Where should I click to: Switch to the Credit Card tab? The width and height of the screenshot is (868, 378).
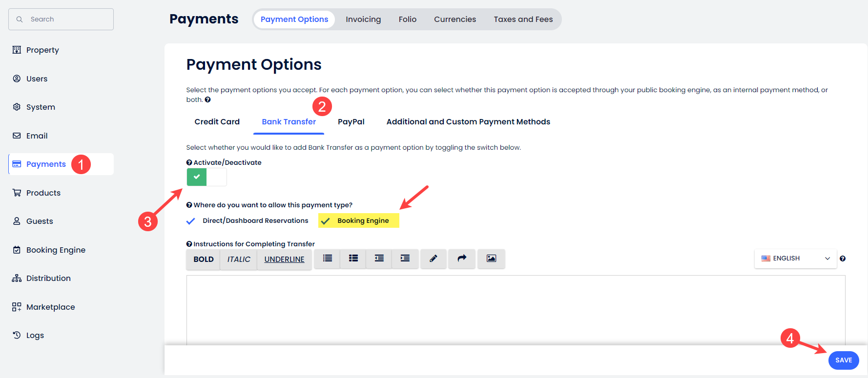point(217,122)
